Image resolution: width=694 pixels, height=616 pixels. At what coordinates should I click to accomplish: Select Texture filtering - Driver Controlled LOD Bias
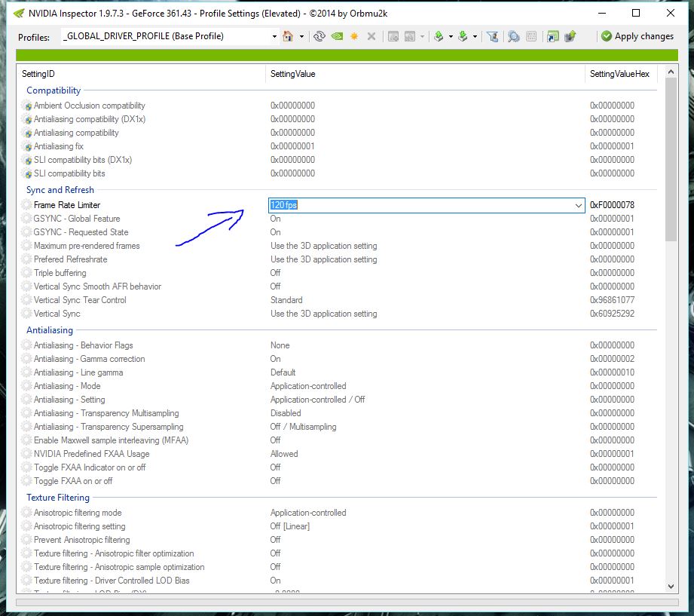point(112,581)
